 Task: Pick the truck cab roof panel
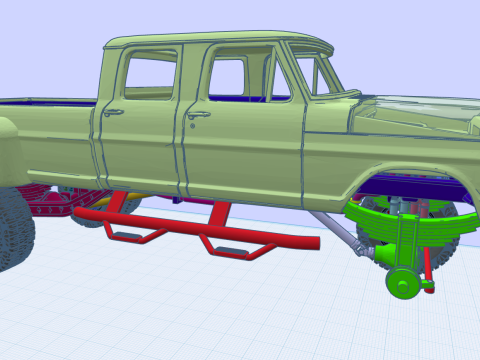pos(217,39)
